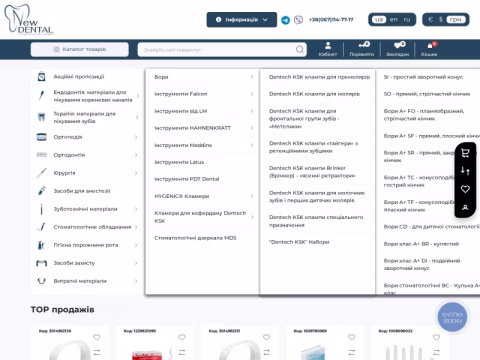Click the Витратні матеріали icon
The width and height of the screenshot is (480, 360).
[x=41, y=281]
